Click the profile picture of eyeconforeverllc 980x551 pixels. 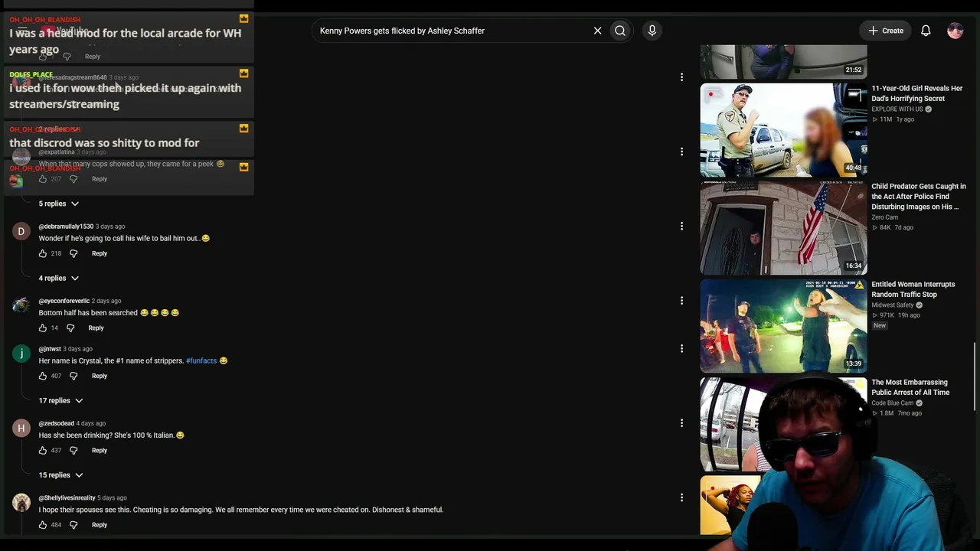coord(21,305)
